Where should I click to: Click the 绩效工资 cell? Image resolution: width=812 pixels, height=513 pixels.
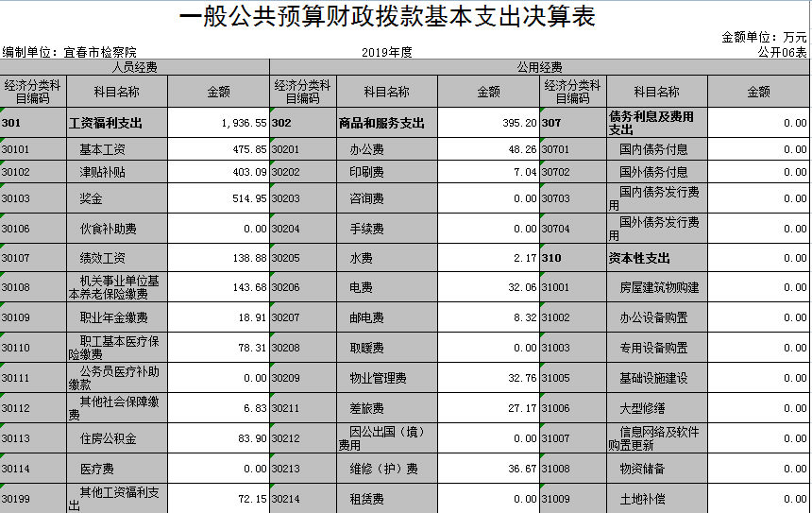(x=117, y=258)
